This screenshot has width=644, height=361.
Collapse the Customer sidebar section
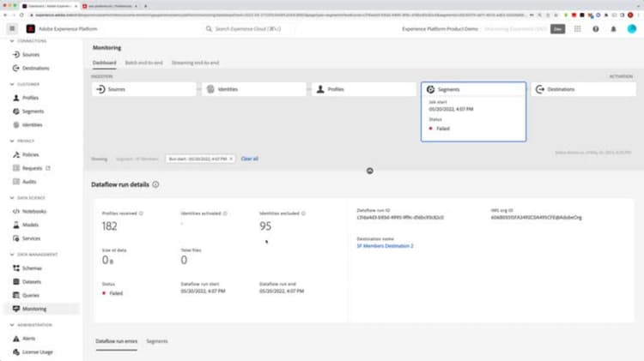(12, 84)
